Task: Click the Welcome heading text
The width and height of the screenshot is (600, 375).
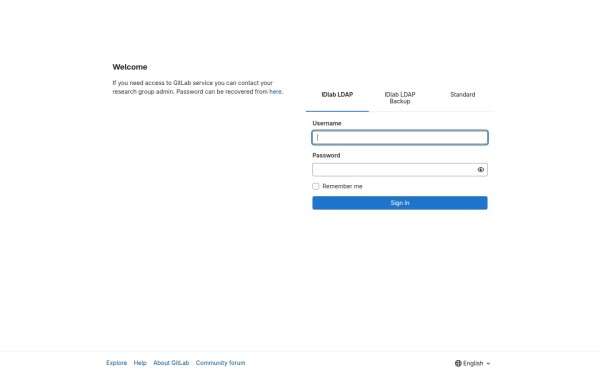Action: pyautogui.click(x=130, y=67)
